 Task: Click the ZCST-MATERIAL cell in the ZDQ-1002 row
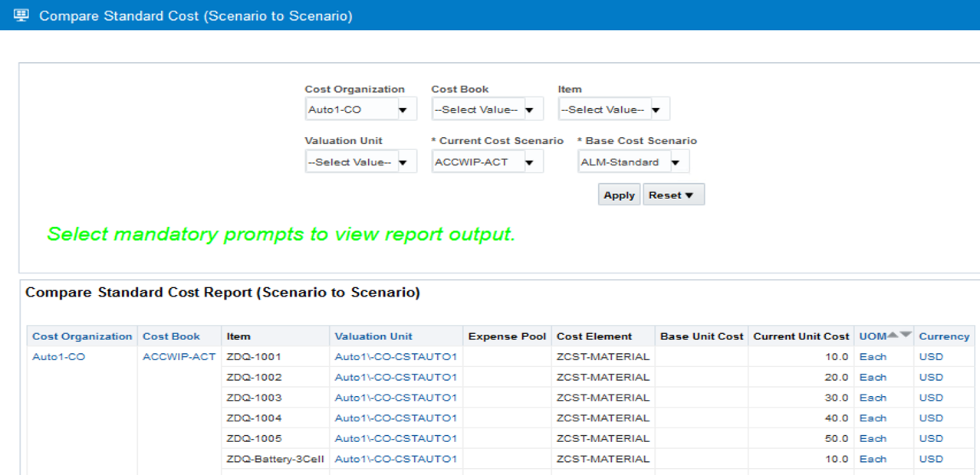(x=603, y=378)
